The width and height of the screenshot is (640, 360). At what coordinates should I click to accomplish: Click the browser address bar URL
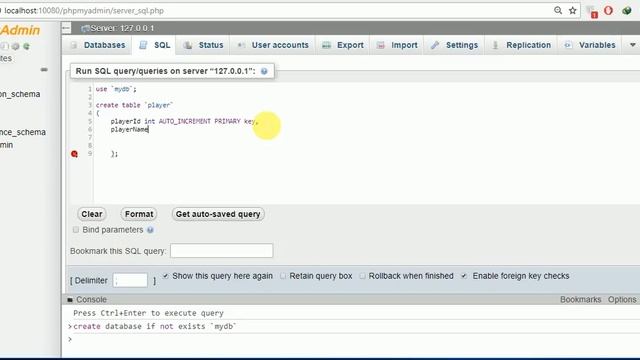tap(84, 11)
